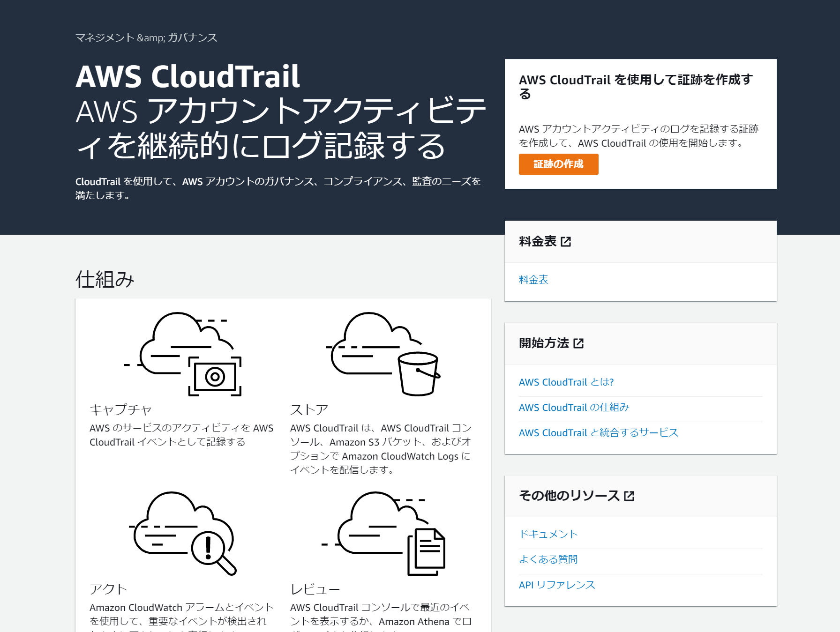Open the よくある質問 link
The image size is (840, 632).
pyautogui.click(x=548, y=560)
